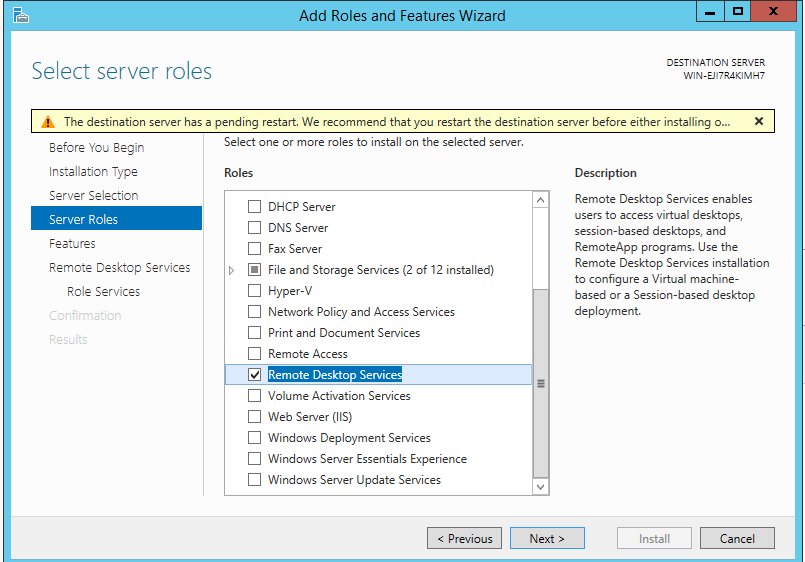The height and width of the screenshot is (562, 805).
Task: Click the warning triangle icon in banner
Action: (x=48, y=122)
